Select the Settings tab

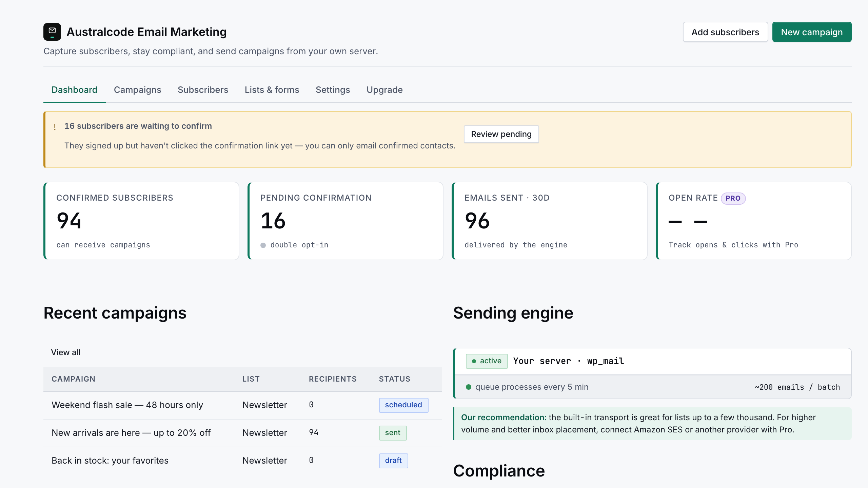click(333, 90)
